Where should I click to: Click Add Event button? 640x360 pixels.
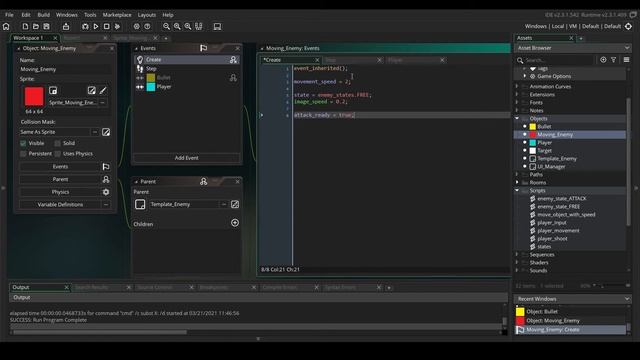pyautogui.click(x=187, y=158)
